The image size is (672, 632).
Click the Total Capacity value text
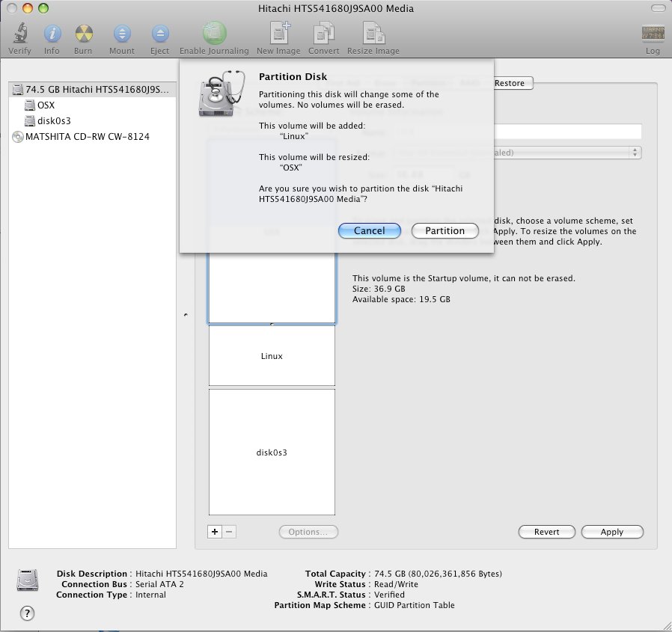click(x=438, y=574)
